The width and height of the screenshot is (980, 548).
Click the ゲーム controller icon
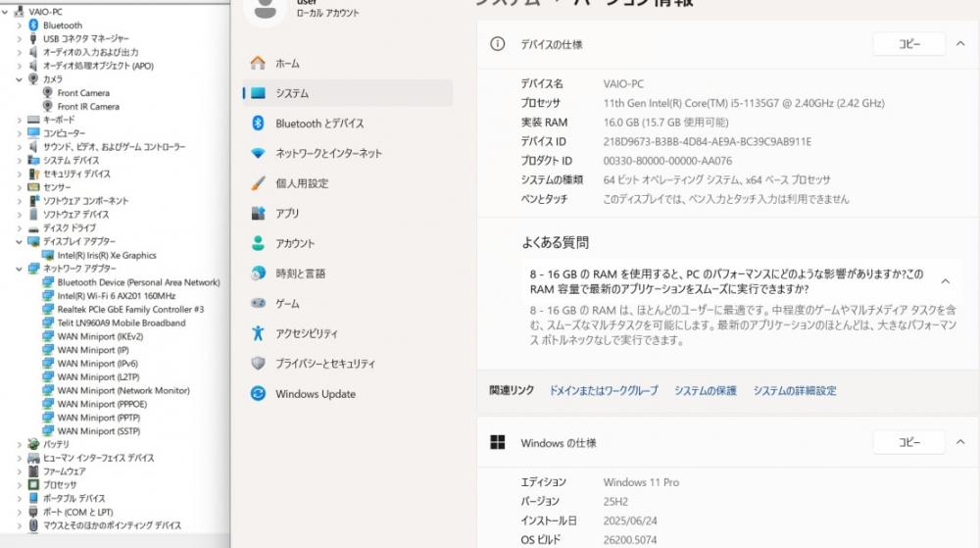(x=258, y=303)
